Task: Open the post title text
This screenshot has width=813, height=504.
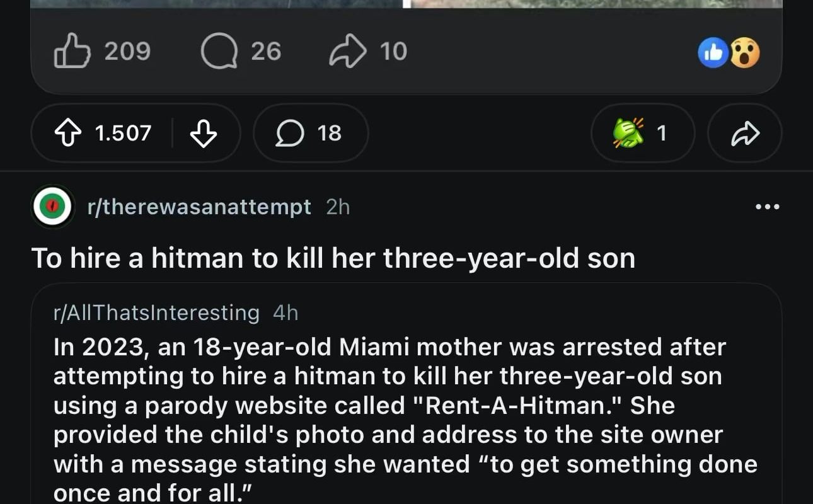Action: point(332,258)
